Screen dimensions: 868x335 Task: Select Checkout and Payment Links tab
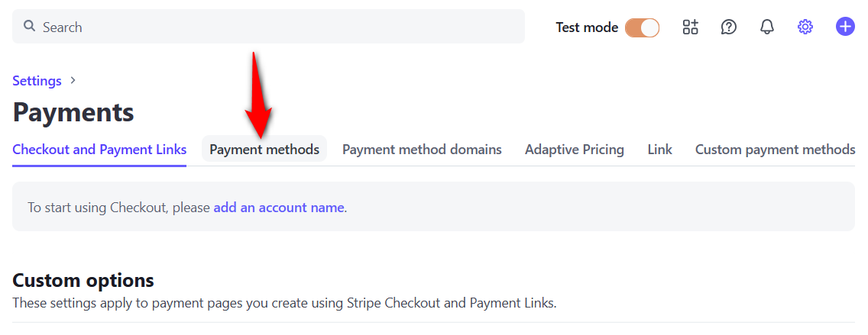[99, 150]
